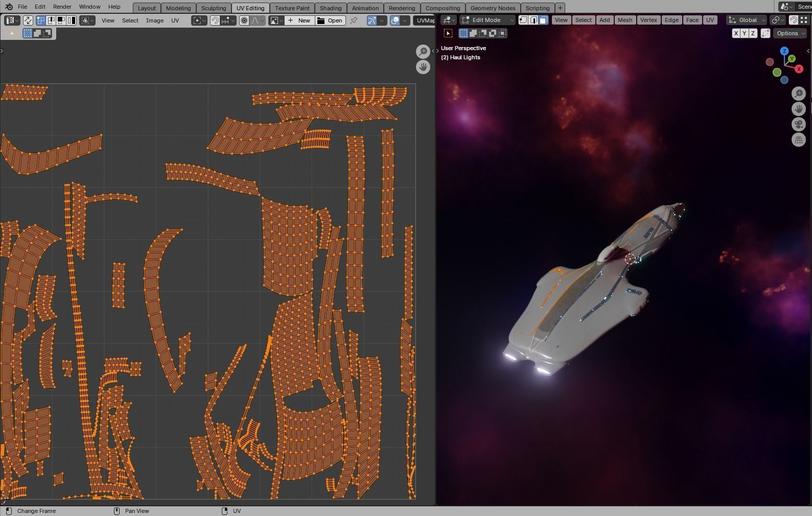The image size is (812, 516).
Task: Select UV face selection mode
Action: click(61, 20)
